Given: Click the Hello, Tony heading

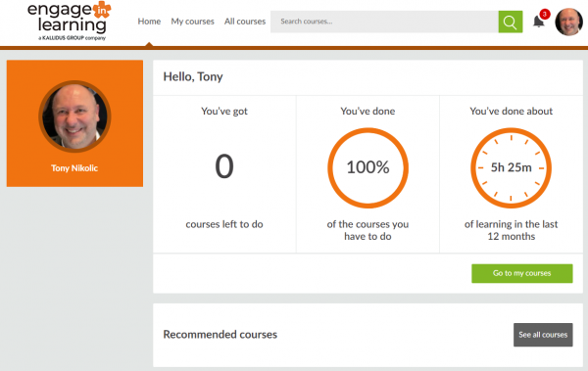Looking at the screenshot, I should (193, 76).
